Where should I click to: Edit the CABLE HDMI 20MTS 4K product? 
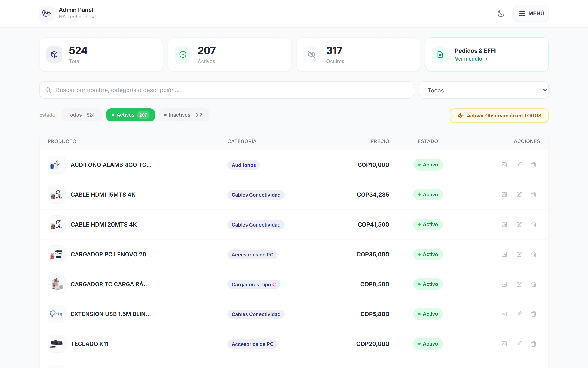click(x=519, y=224)
